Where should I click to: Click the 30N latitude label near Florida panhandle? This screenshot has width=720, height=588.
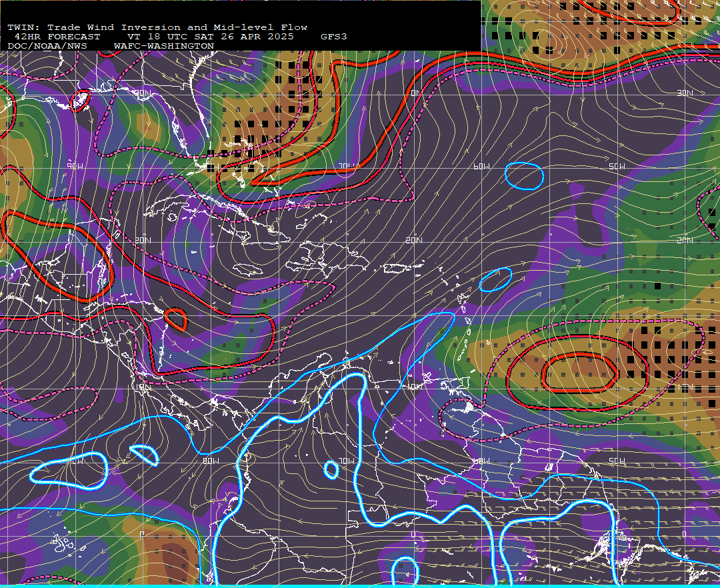143,93
